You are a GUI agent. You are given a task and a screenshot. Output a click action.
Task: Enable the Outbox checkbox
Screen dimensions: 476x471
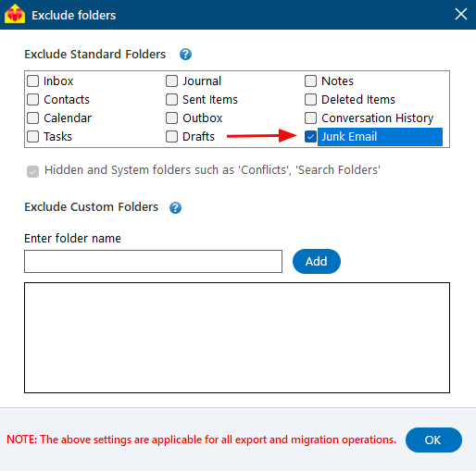171,118
